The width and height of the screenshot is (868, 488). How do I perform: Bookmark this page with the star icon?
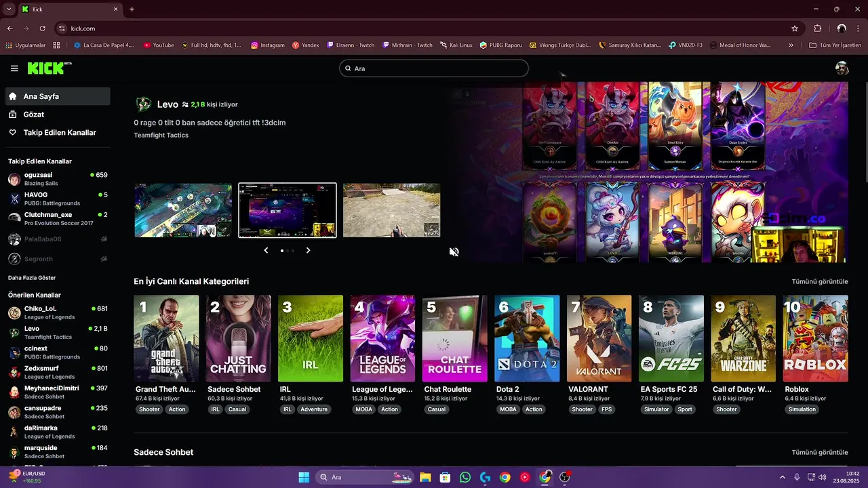pos(795,28)
